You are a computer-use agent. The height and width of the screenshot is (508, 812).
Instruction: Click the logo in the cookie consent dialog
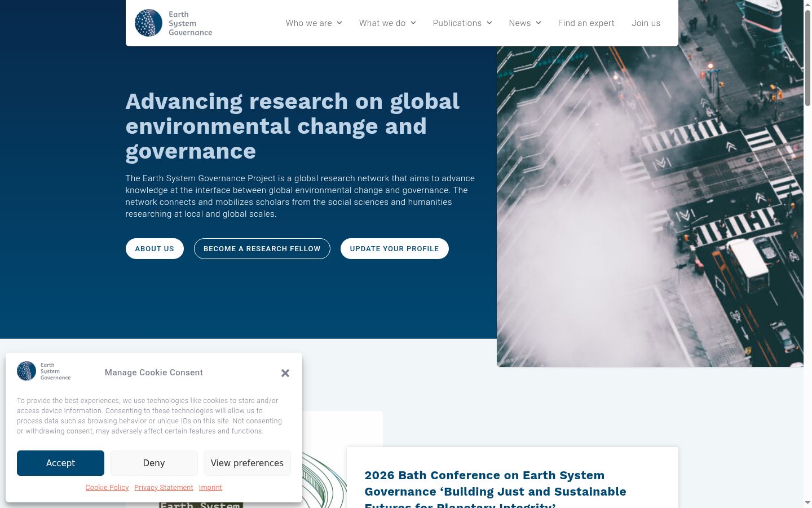click(44, 371)
